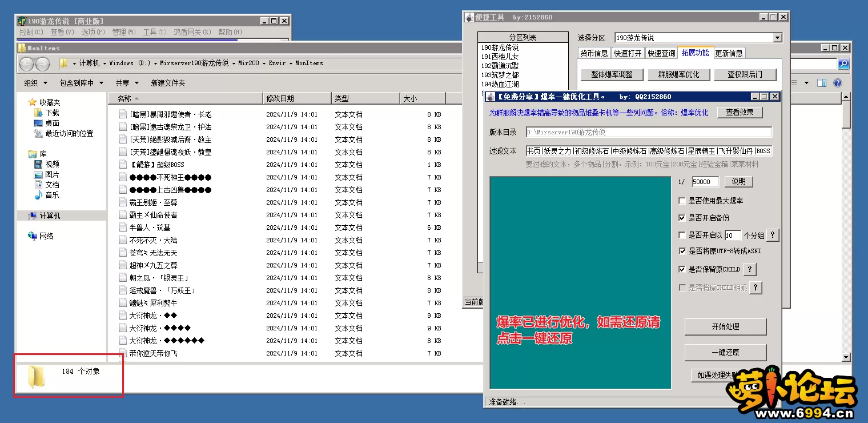The image size is (868, 423).
Task: Switch to the 货币信息 tab
Action: [594, 53]
